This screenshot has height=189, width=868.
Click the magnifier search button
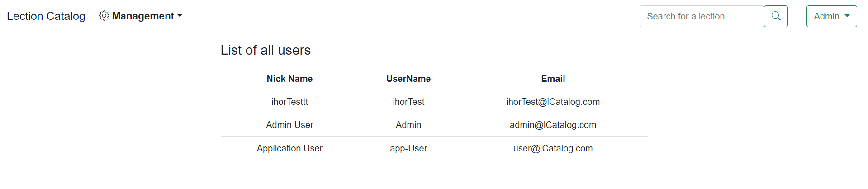tap(776, 16)
